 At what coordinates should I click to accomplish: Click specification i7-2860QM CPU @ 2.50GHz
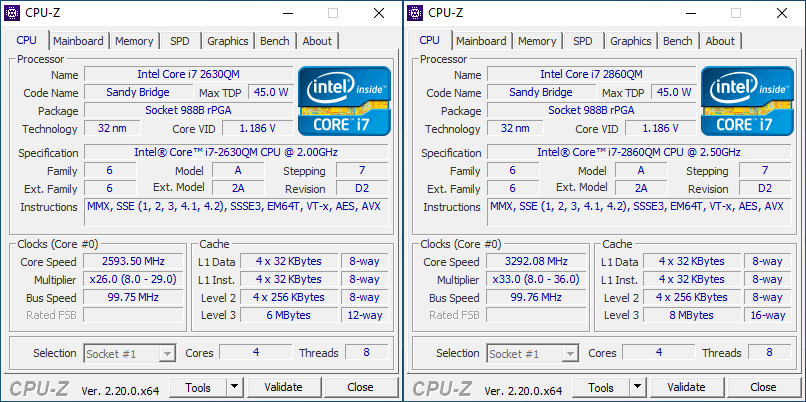[639, 152]
